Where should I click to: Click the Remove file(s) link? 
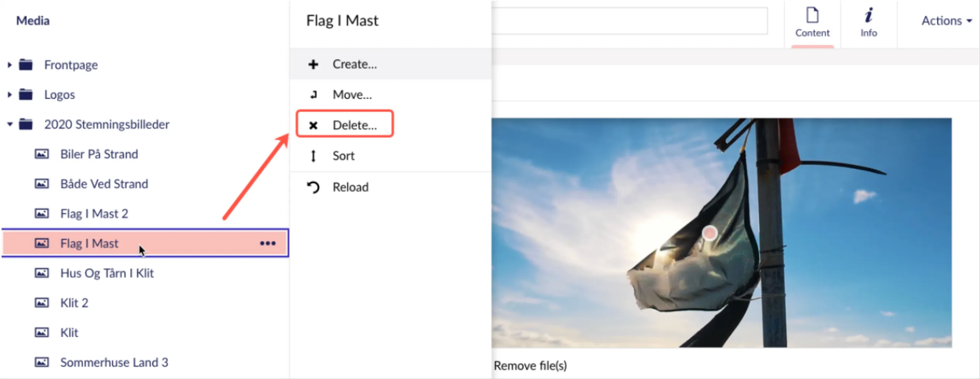[530, 366]
